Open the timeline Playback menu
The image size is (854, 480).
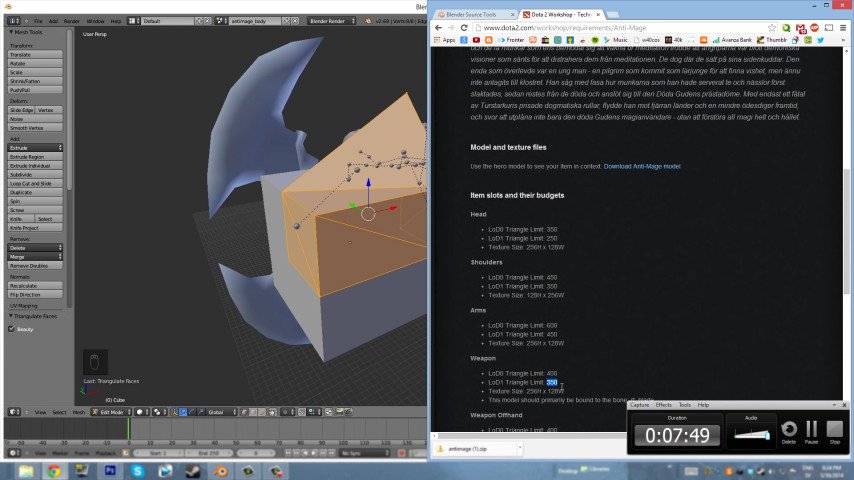click(x=106, y=453)
